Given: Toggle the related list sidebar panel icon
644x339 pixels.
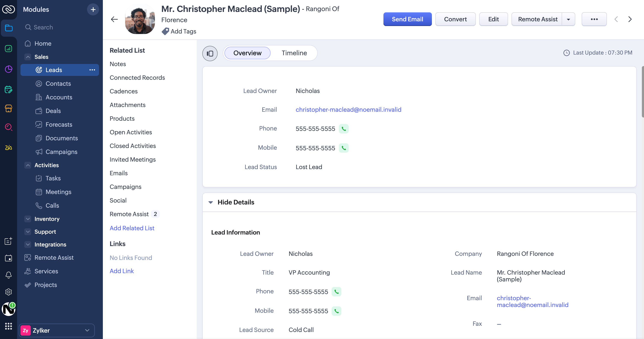Looking at the screenshot, I should tap(210, 53).
